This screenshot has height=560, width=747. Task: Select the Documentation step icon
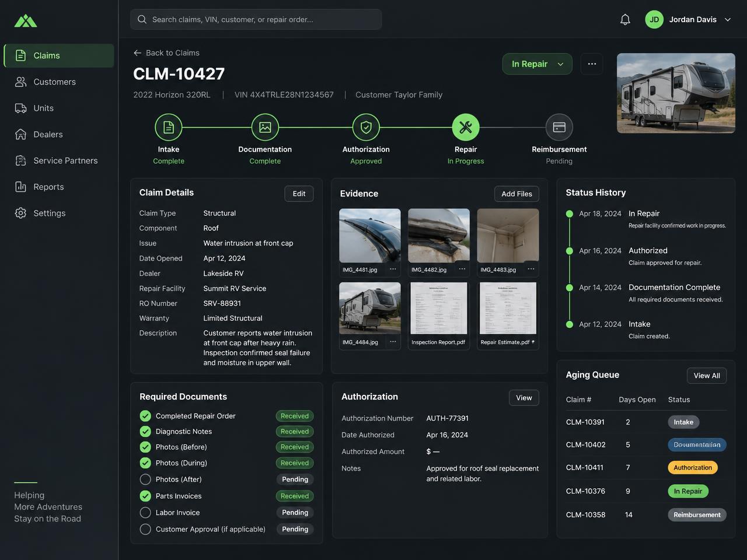click(x=265, y=127)
